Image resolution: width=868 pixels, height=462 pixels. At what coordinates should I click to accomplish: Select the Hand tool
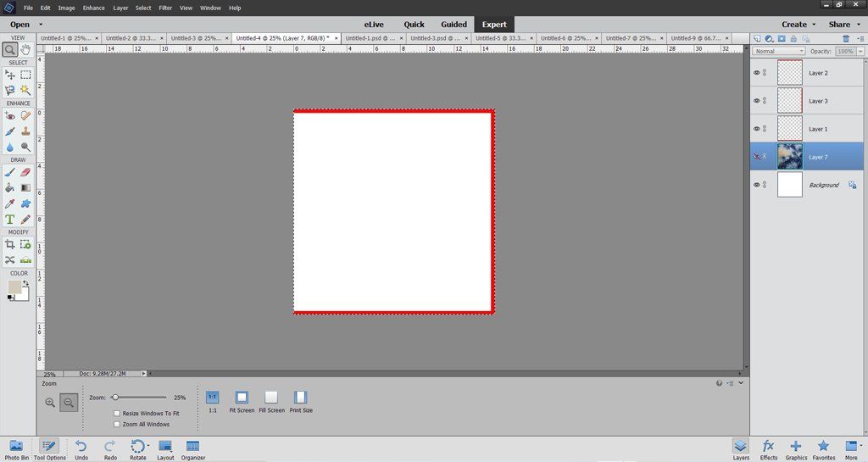click(25, 49)
